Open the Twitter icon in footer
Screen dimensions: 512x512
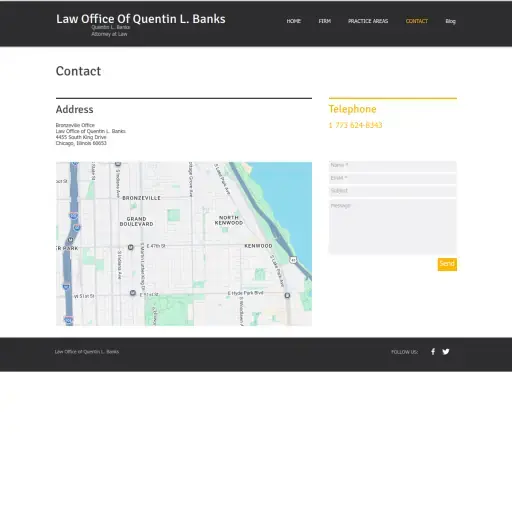pyautogui.click(x=446, y=351)
